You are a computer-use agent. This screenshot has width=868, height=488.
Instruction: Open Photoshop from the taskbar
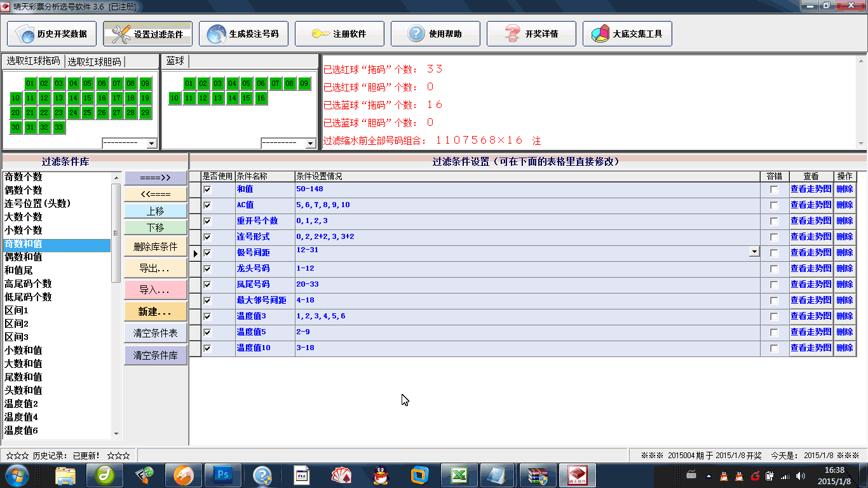(x=223, y=475)
